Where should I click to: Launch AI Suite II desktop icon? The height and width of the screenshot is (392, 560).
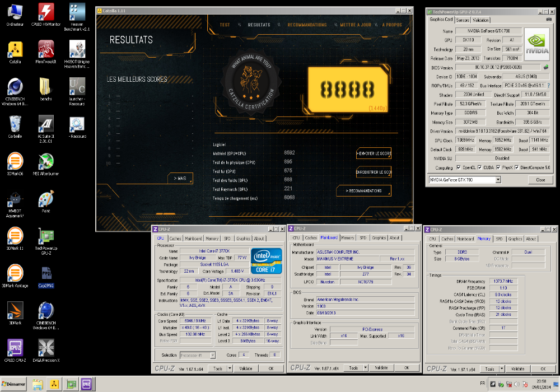(x=46, y=129)
